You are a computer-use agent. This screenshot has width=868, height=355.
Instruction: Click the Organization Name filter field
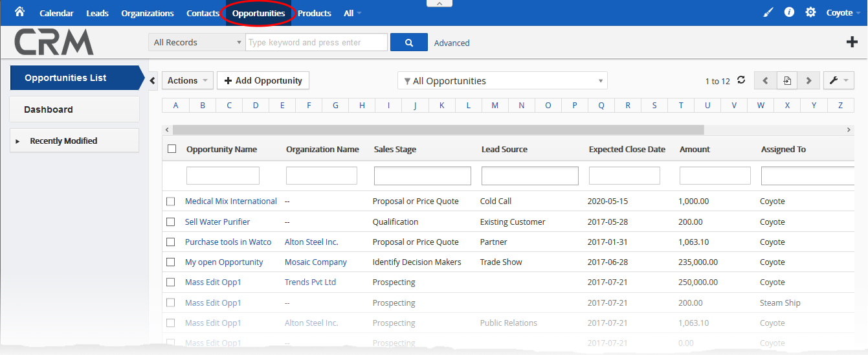click(x=322, y=176)
